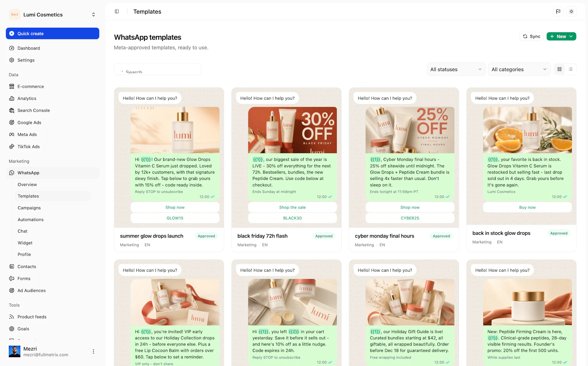Click the Meta Ads infinity icon

click(x=12, y=135)
